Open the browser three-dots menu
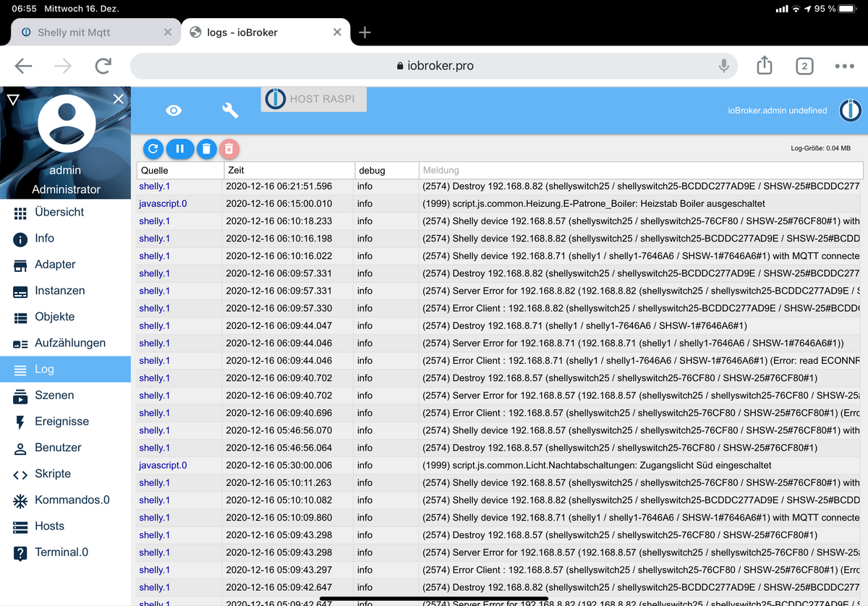 click(844, 66)
